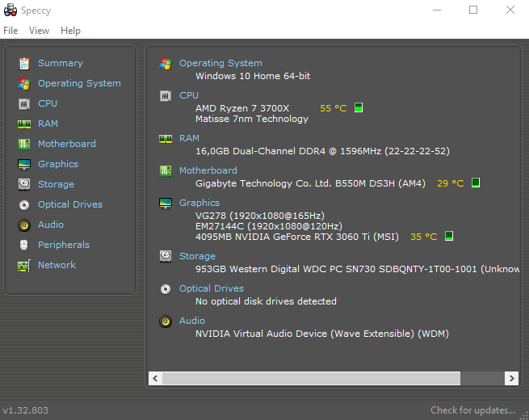
Task: Open the File menu
Action: [10, 31]
